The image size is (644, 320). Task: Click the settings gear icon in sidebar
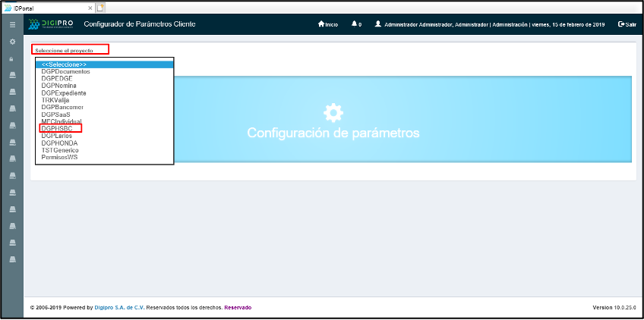tap(12, 41)
